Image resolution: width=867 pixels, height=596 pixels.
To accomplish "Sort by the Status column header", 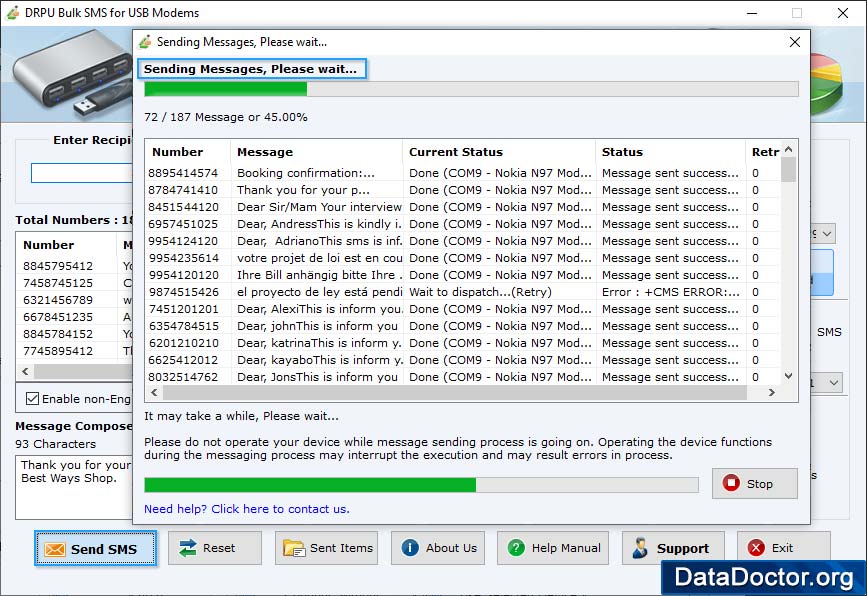I will coord(670,152).
